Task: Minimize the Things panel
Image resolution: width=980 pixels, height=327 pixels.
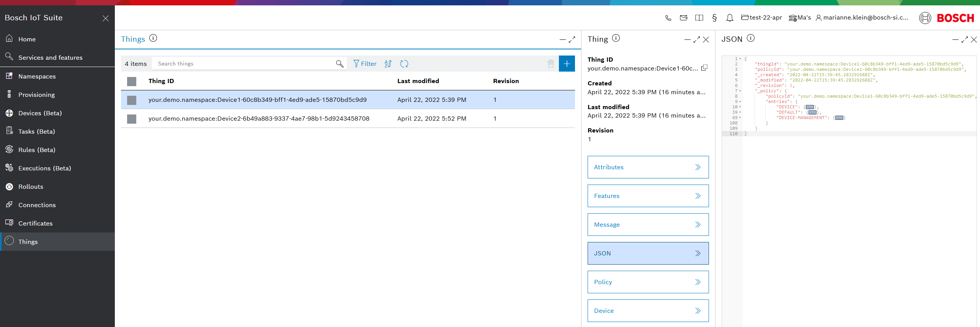Action: pyautogui.click(x=562, y=39)
